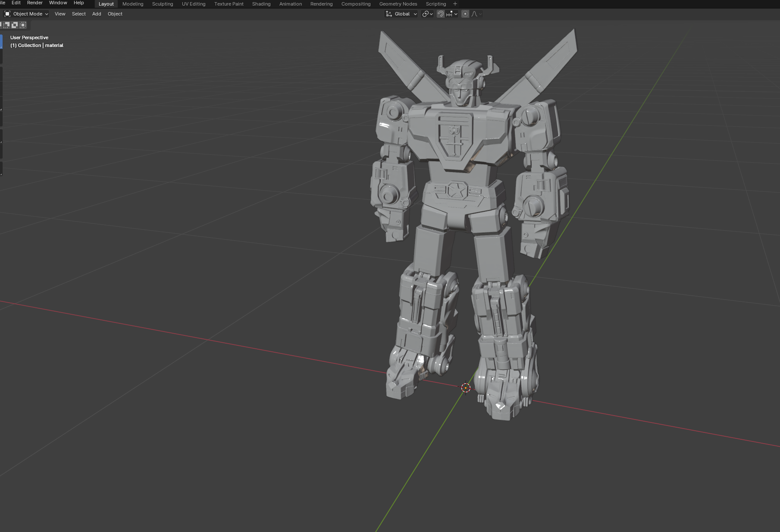This screenshot has height=532, width=780.
Task: Switch to the Sculpting workspace tab
Action: (x=162, y=4)
